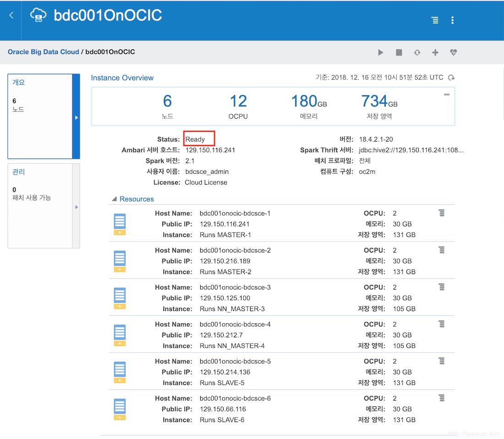This screenshot has height=439, width=504.
Task: Open the node menu for bdc001onocic-bdcsce-2
Action: [442, 250]
